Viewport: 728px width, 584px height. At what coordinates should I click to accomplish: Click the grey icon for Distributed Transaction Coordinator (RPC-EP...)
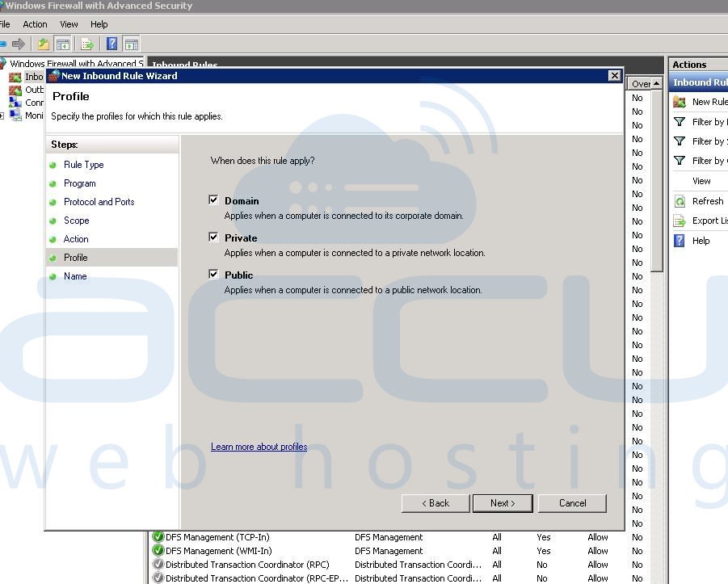coord(158,578)
